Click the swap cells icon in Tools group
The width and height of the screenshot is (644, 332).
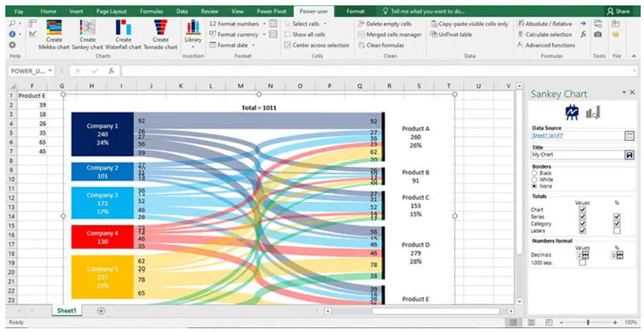pyautogui.click(x=599, y=24)
